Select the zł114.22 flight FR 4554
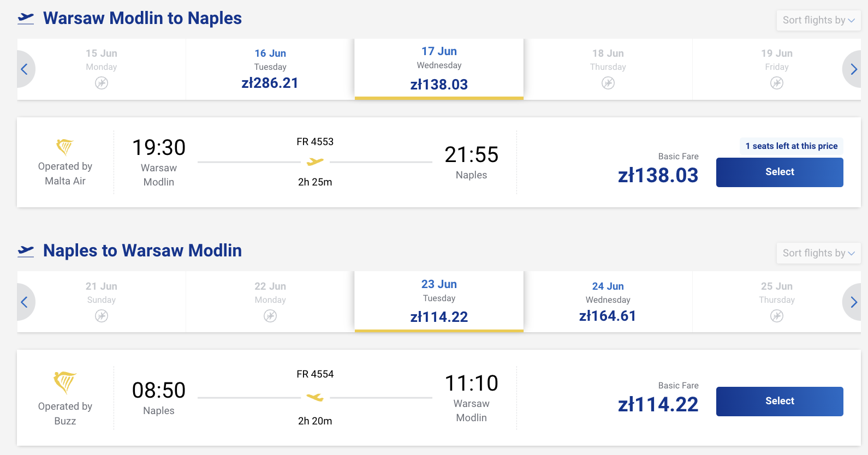Screen dimensions: 868x455 [780, 402]
